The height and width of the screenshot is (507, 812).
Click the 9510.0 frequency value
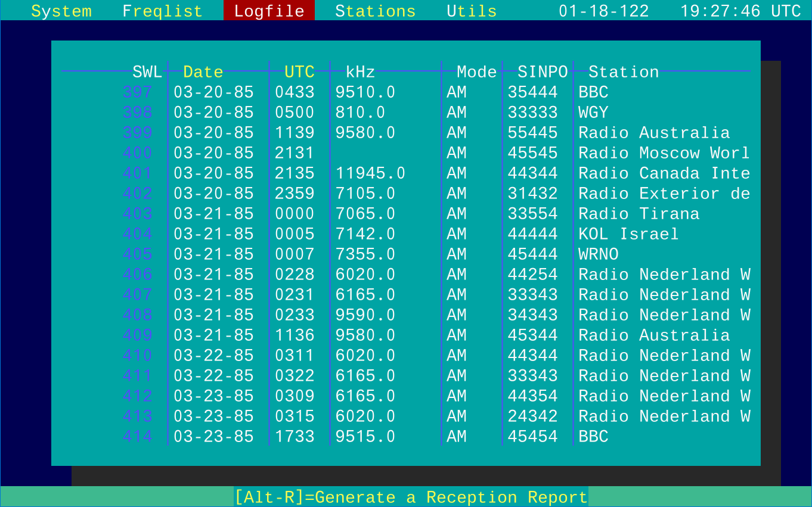coord(365,92)
